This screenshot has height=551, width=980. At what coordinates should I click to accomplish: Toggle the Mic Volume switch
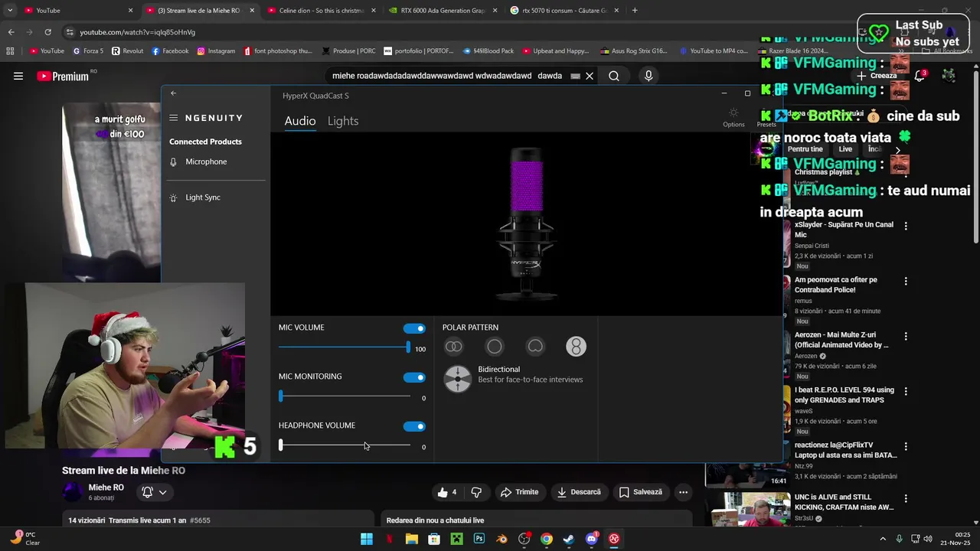[x=414, y=328]
